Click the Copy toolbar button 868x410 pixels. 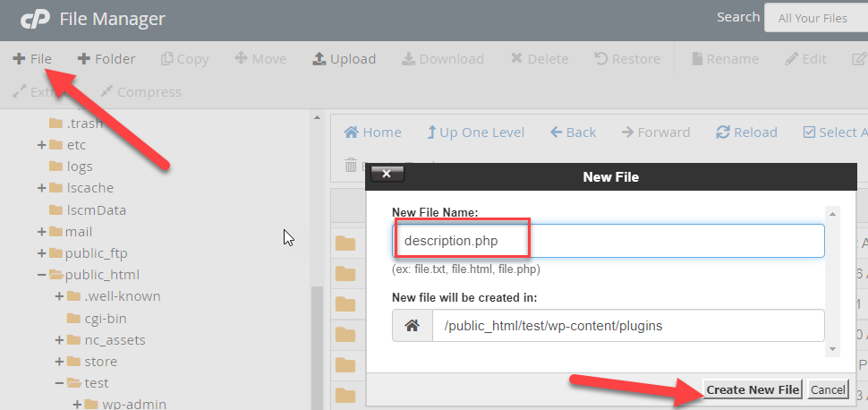[x=185, y=59]
